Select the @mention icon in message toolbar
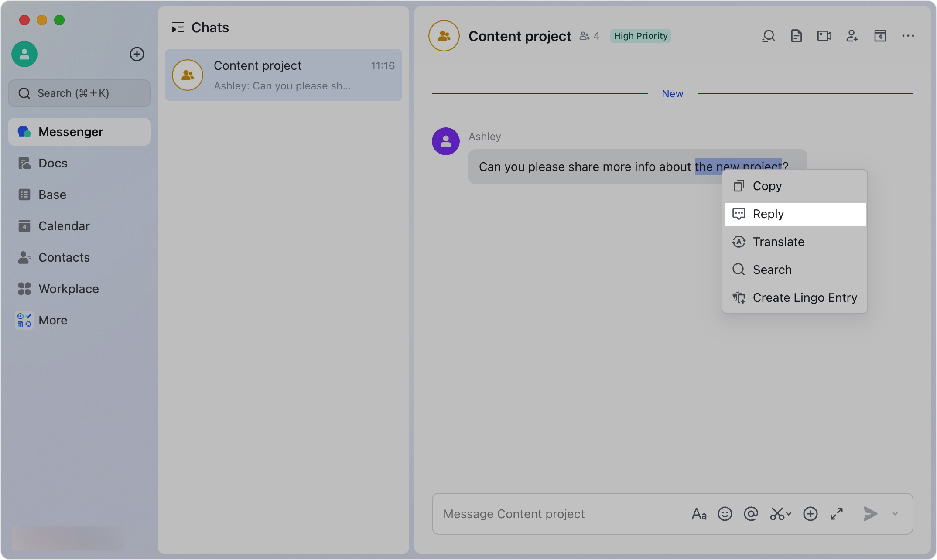Viewport: 937px width, 560px height. (751, 514)
